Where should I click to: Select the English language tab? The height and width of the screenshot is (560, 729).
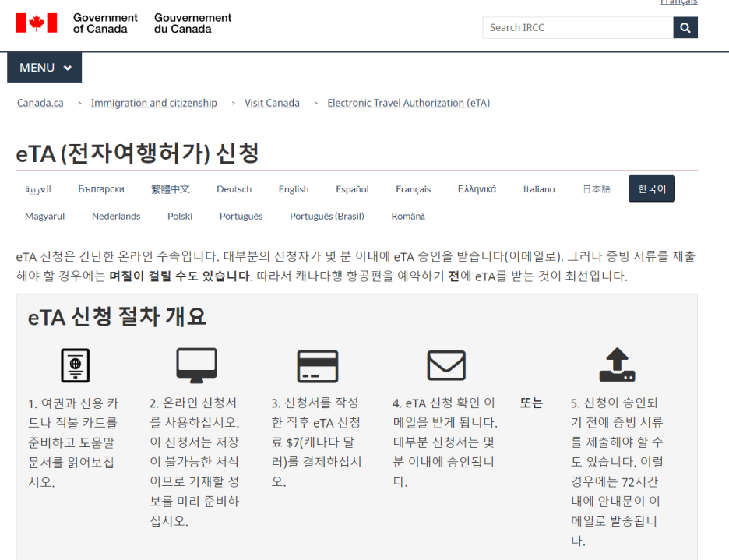click(294, 188)
